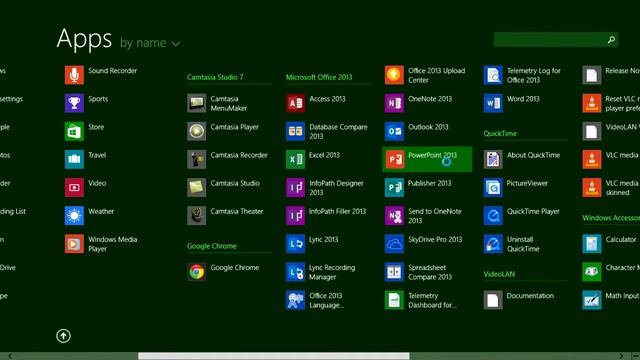Open the Office 2013 Language icon
640x360 pixels.
click(296, 300)
